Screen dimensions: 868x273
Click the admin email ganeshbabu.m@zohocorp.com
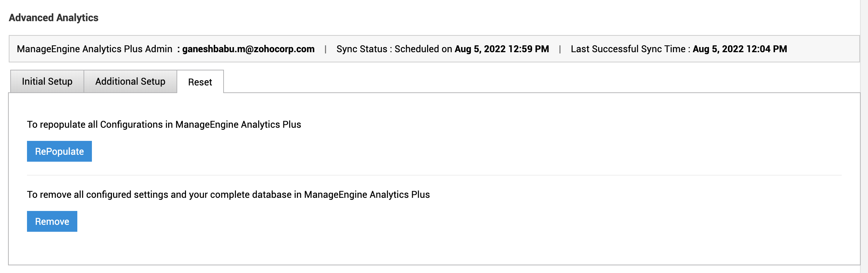coord(248,49)
